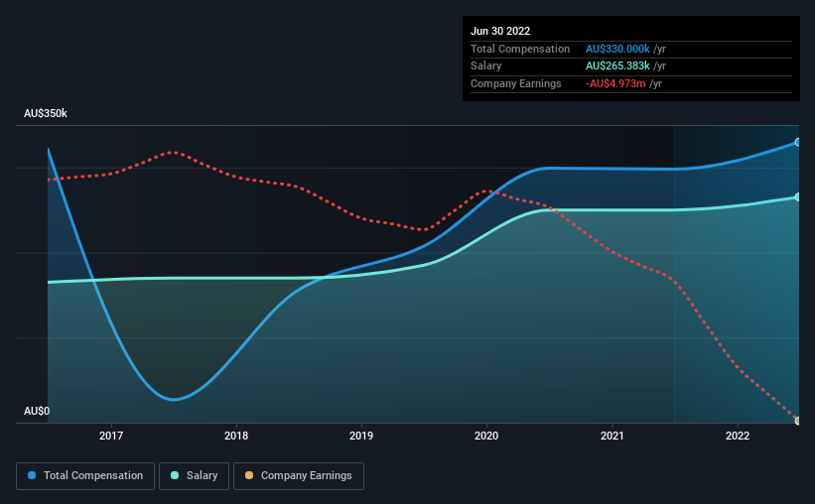Select the Company Earnings end data point
The image size is (815, 504).
pos(798,421)
